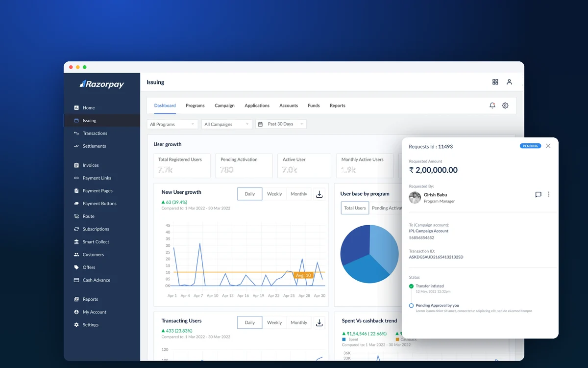The height and width of the screenshot is (368, 588).
Task: Select Daily in Transacting Users
Action: [x=250, y=322]
